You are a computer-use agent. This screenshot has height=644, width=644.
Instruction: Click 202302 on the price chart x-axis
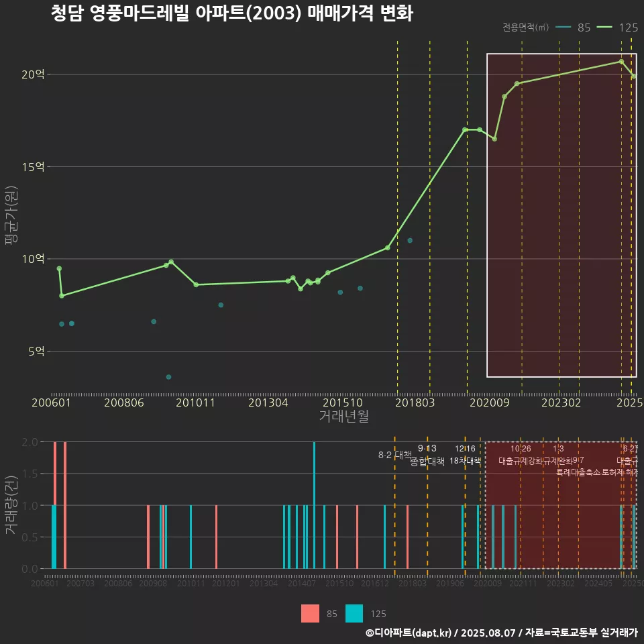[x=561, y=402]
